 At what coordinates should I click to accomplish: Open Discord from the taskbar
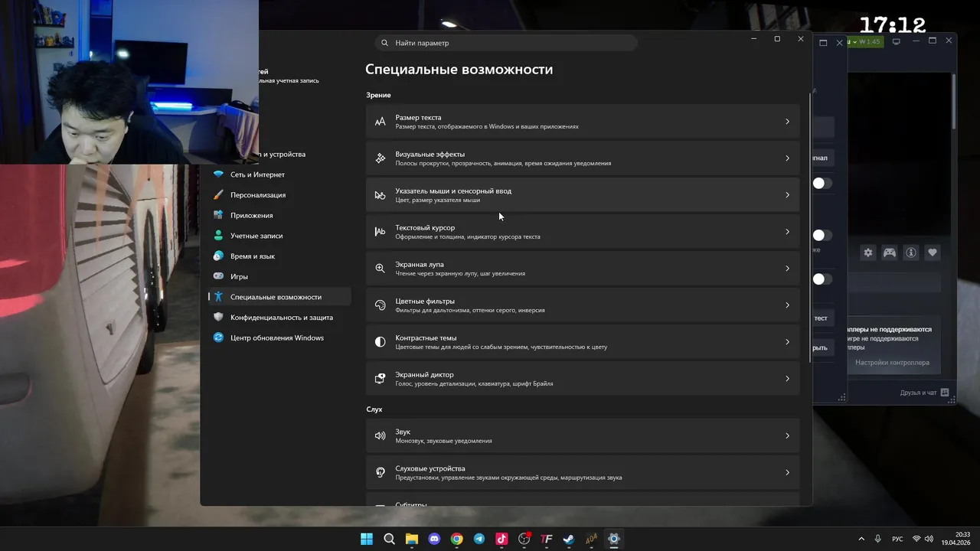tap(434, 539)
